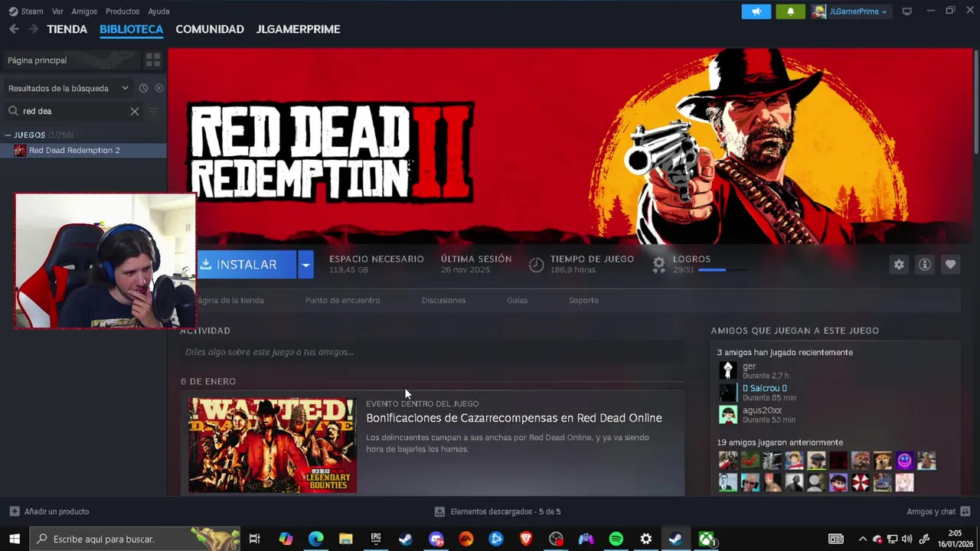Click the achievements (Logros) trophy icon
The image size is (980, 551).
(x=658, y=265)
